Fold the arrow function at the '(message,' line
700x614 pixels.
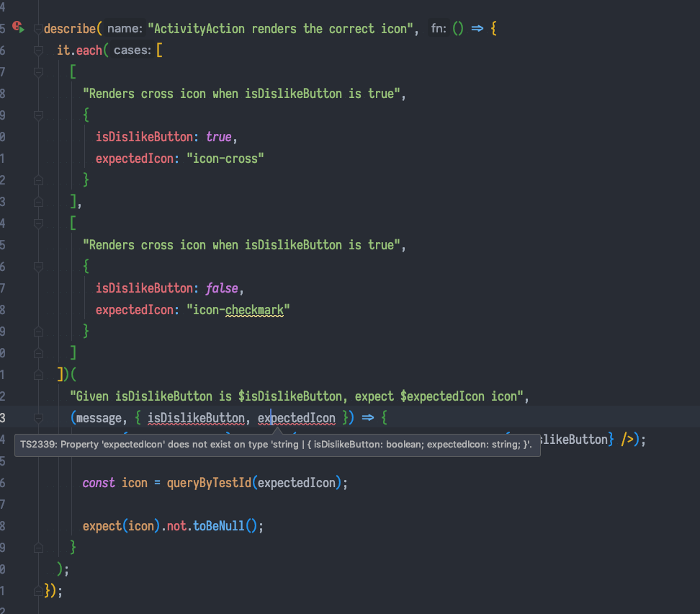click(x=38, y=418)
